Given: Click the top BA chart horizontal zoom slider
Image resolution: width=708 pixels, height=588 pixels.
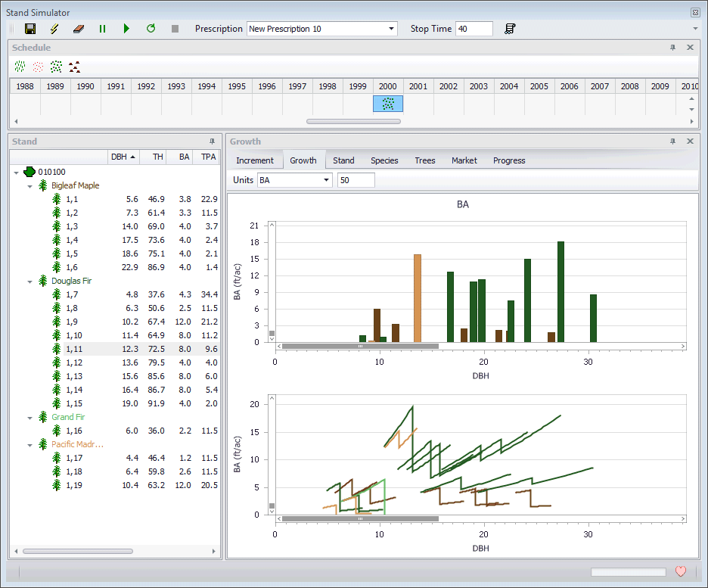Looking at the screenshot, I should [360, 347].
